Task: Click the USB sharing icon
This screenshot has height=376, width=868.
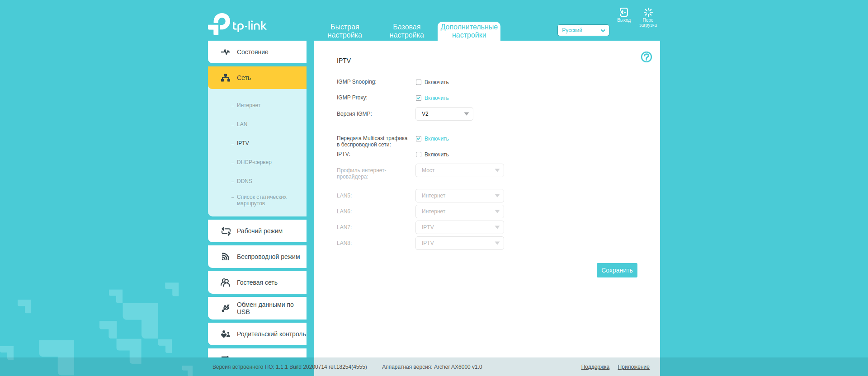Action: [226, 308]
